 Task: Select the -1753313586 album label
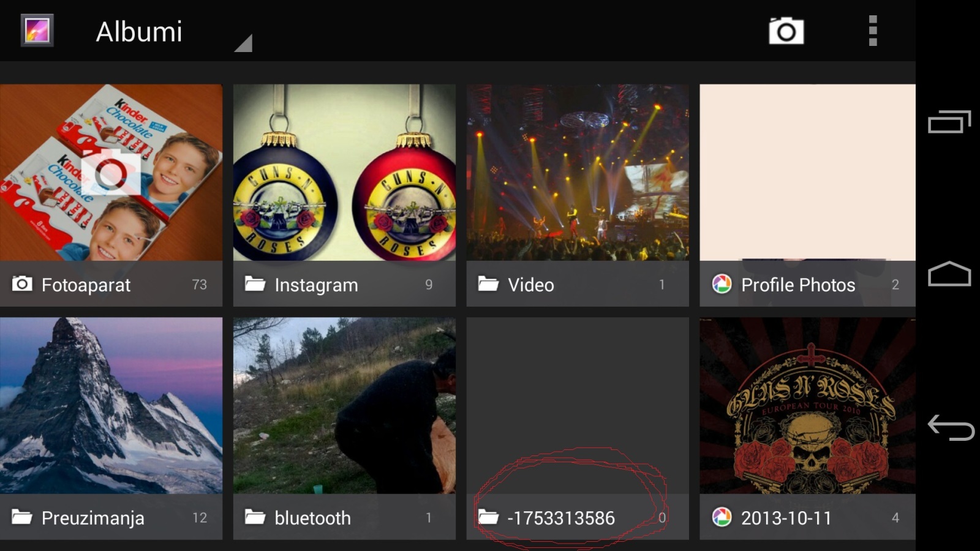[x=561, y=518]
